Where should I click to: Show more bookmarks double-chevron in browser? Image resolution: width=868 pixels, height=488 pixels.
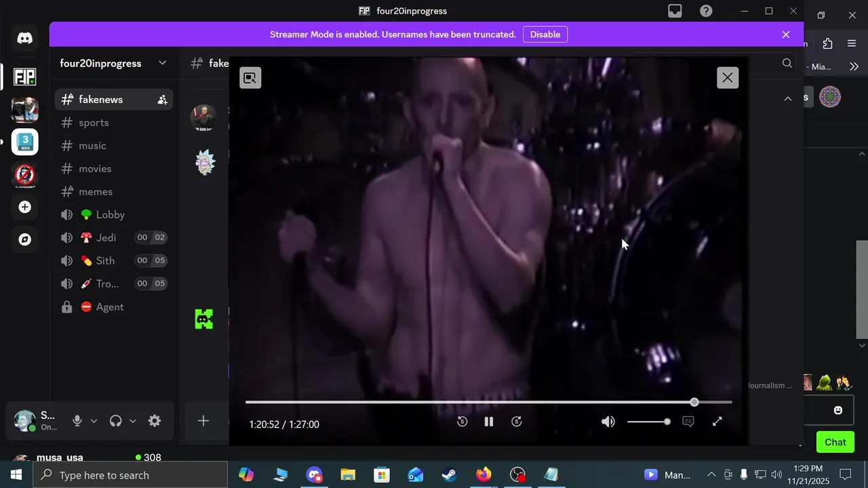(854, 66)
